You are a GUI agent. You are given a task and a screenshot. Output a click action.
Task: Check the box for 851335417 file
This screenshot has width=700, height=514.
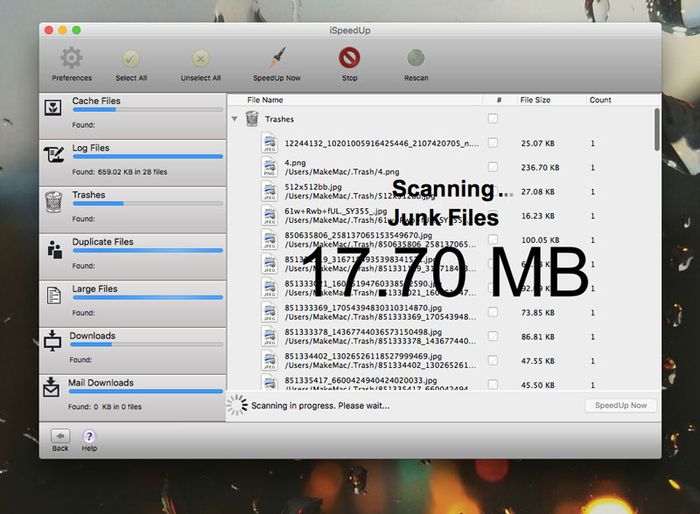492,384
